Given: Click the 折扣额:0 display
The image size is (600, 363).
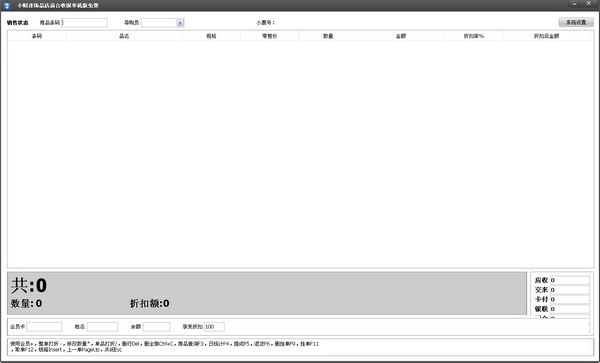Looking at the screenshot, I should click(149, 304).
